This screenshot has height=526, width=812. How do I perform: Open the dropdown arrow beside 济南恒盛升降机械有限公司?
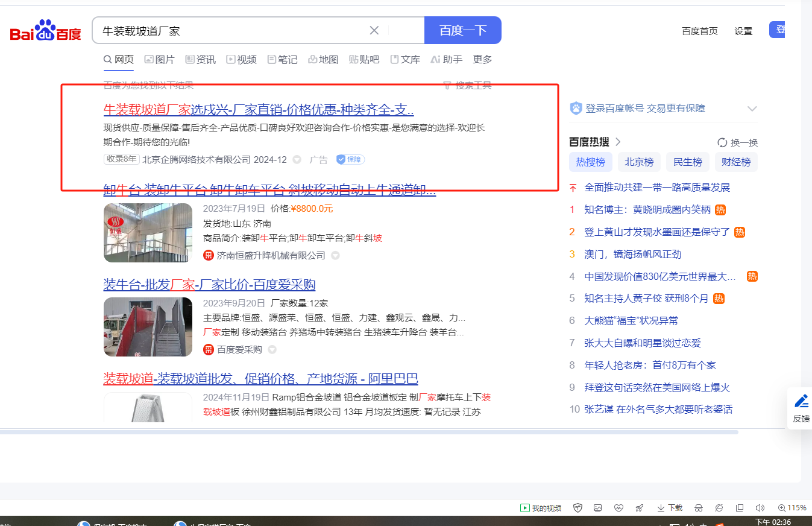pyautogui.click(x=336, y=256)
